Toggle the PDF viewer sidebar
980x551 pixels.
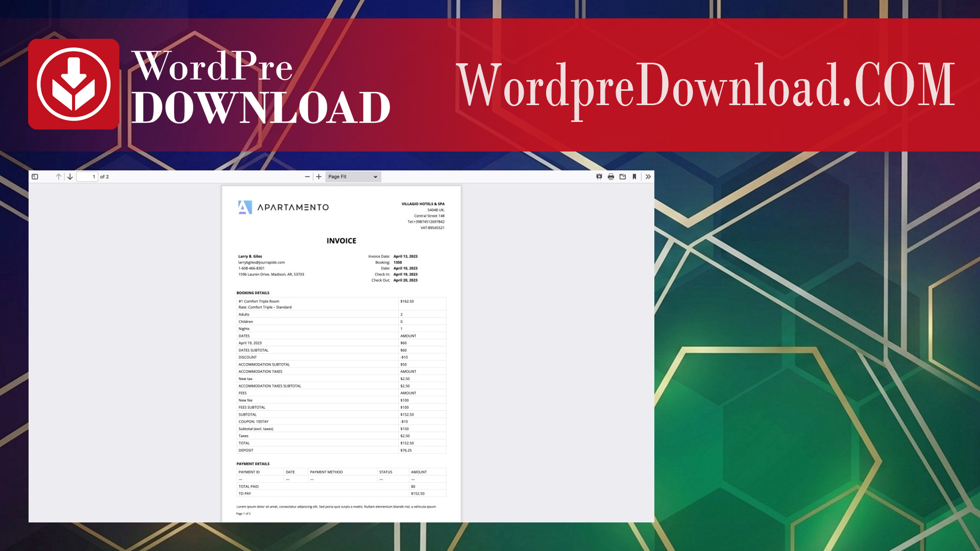35,177
